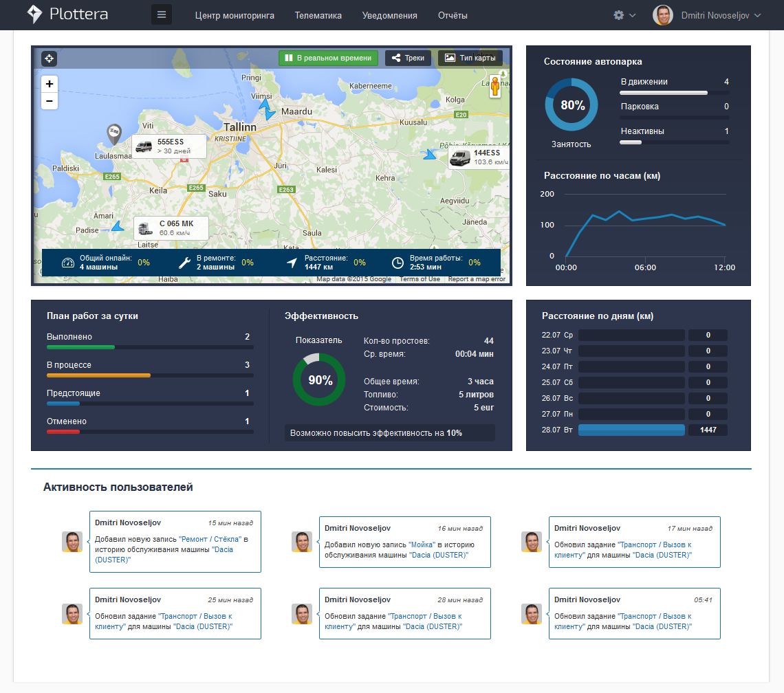Click avatar beside the 05:41 activity
This screenshot has height=693, width=784.
pyautogui.click(x=532, y=614)
